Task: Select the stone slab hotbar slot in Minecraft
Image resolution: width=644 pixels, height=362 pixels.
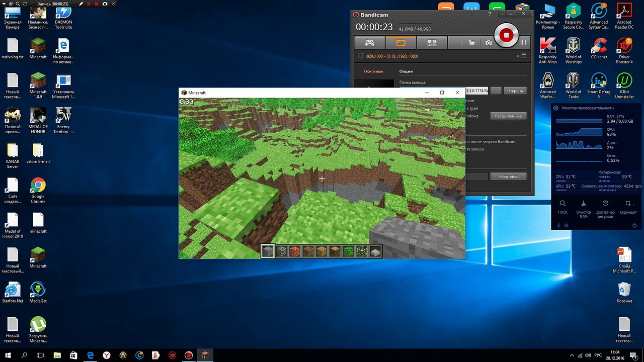Action: point(375,252)
